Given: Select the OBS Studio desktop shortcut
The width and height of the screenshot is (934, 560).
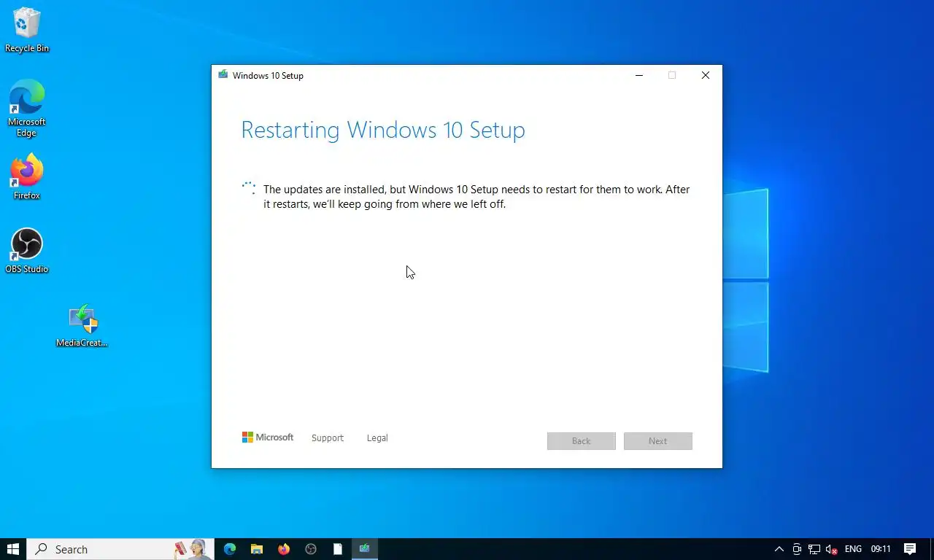Looking at the screenshot, I should click(27, 250).
